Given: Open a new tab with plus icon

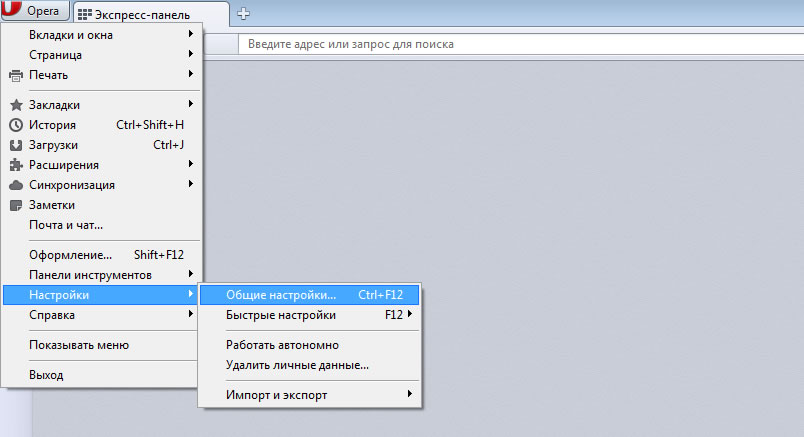Looking at the screenshot, I should tap(244, 14).
